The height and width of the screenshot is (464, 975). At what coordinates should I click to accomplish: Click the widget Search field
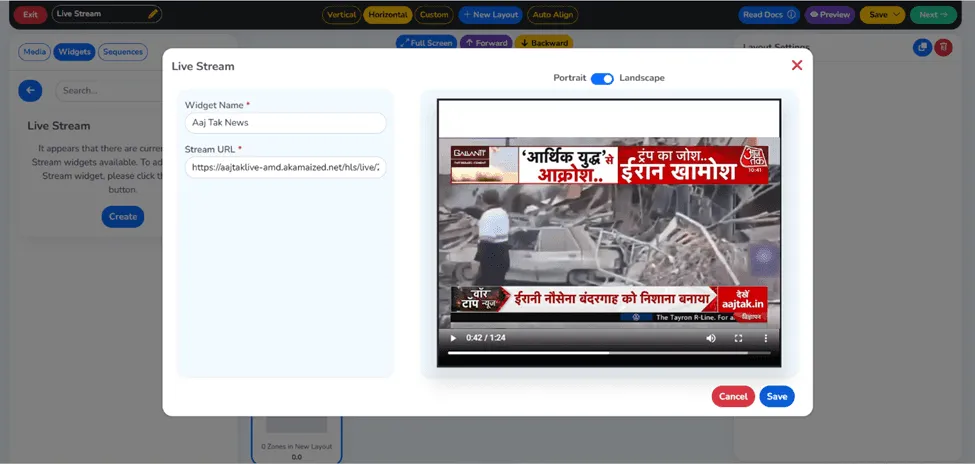[x=109, y=91]
